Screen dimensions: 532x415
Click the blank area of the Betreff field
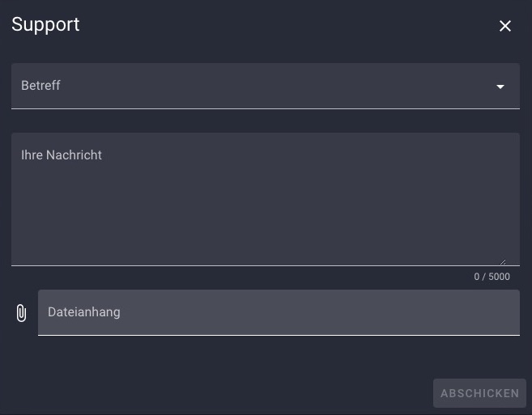pyautogui.click(x=271, y=86)
